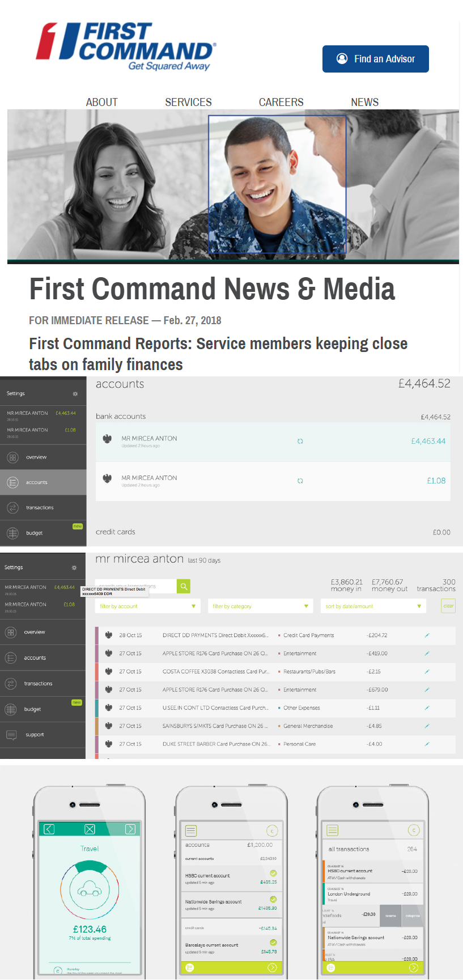Open the SERVICES menu item
This screenshot has width=463, height=980.
tap(188, 102)
